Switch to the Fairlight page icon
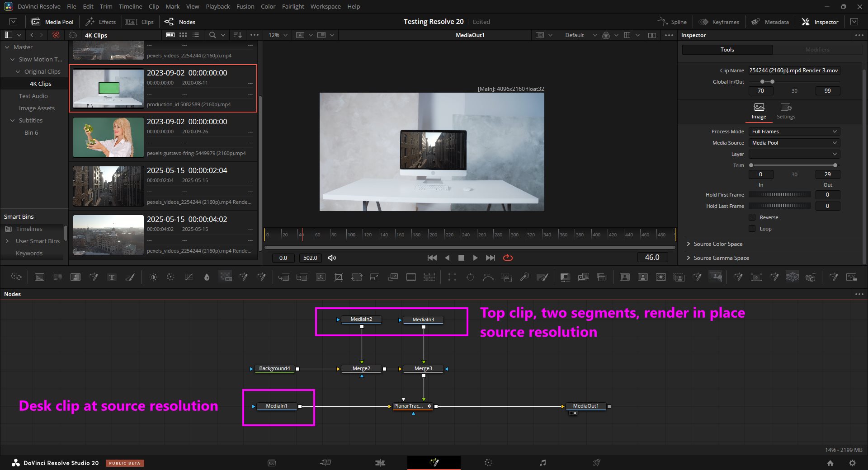868x470 pixels. point(542,463)
